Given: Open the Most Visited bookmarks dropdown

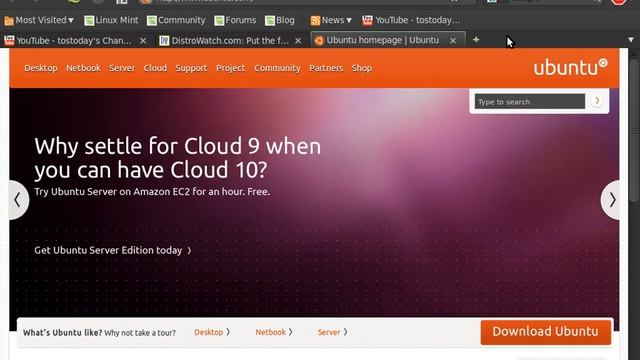Looking at the screenshot, I should coord(39,20).
